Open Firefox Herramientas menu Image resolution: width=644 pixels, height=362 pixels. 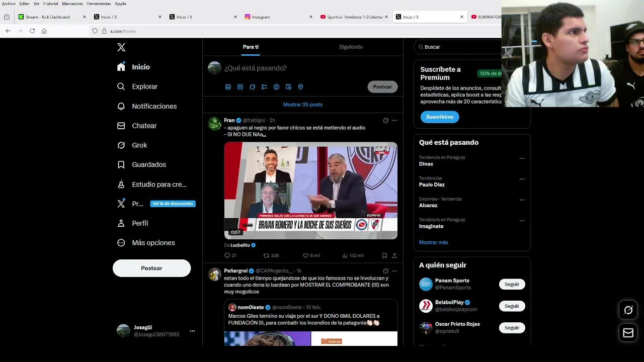(99, 4)
